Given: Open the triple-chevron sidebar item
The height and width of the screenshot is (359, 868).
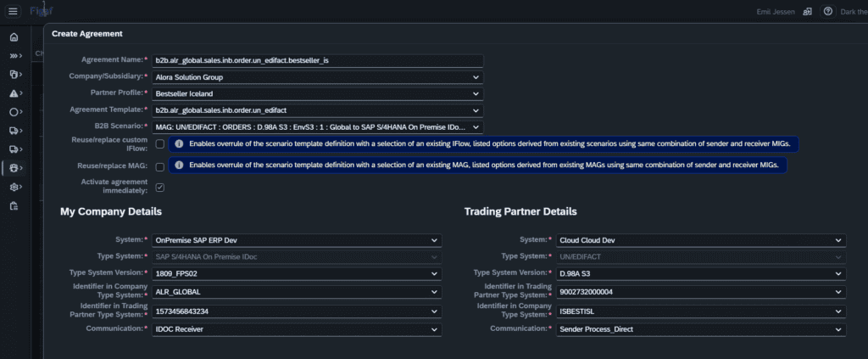Looking at the screenshot, I should [16, 56].
